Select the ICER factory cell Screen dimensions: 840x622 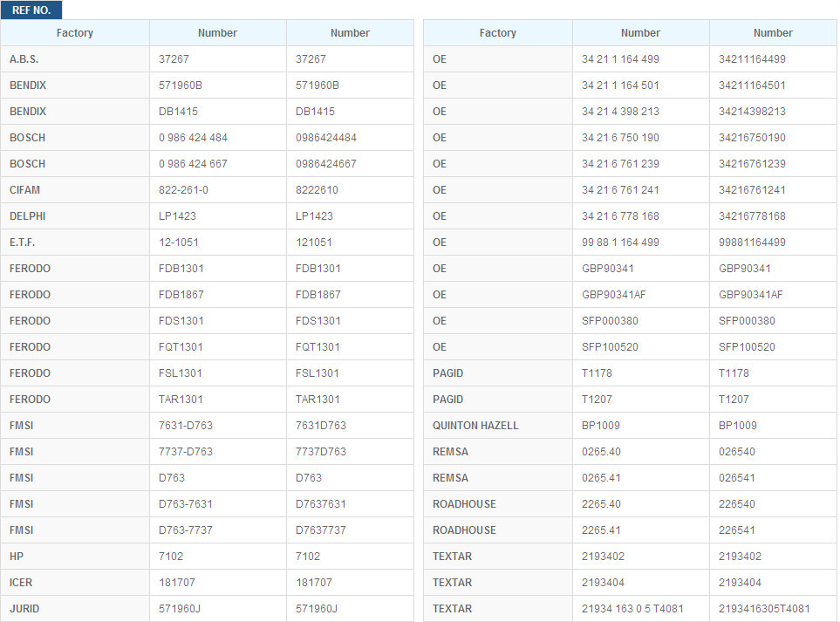click(x=21, y=583)
